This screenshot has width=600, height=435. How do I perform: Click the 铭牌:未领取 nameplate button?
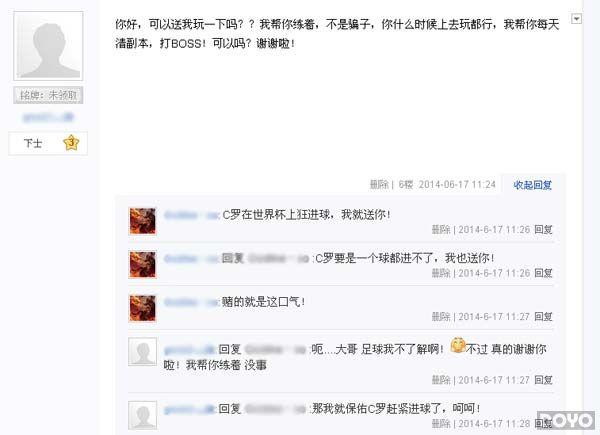(x=48, y=95)
